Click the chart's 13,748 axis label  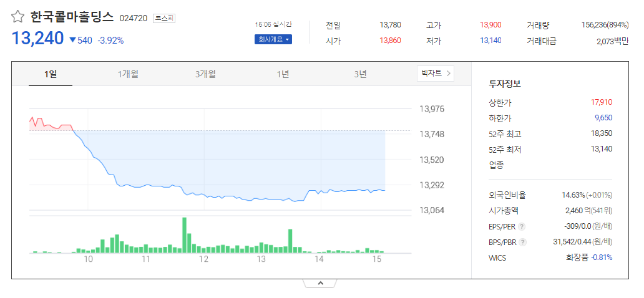pos(432,134)
